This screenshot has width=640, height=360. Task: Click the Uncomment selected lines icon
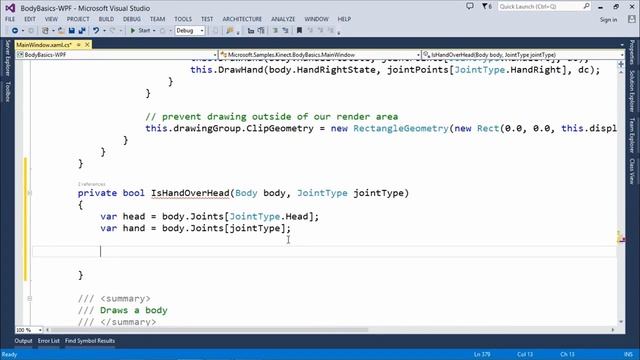(261, 31)
